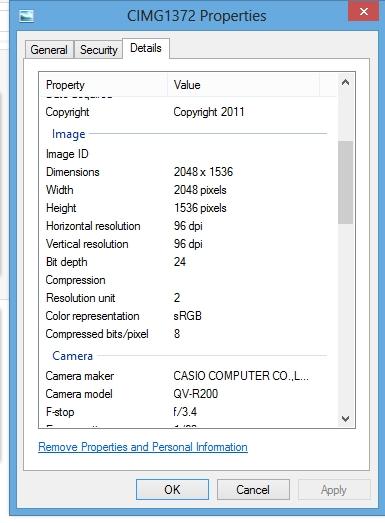This screenshot has width=385, height=523.
Task: Click the Apply button
Action: click(334, 490)
